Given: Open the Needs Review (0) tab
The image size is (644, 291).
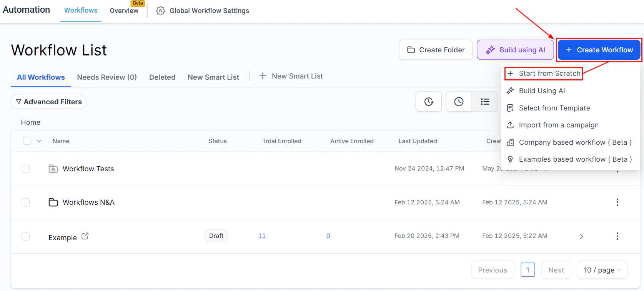Looking at the screenshot, I should click(x=107, y=77).
